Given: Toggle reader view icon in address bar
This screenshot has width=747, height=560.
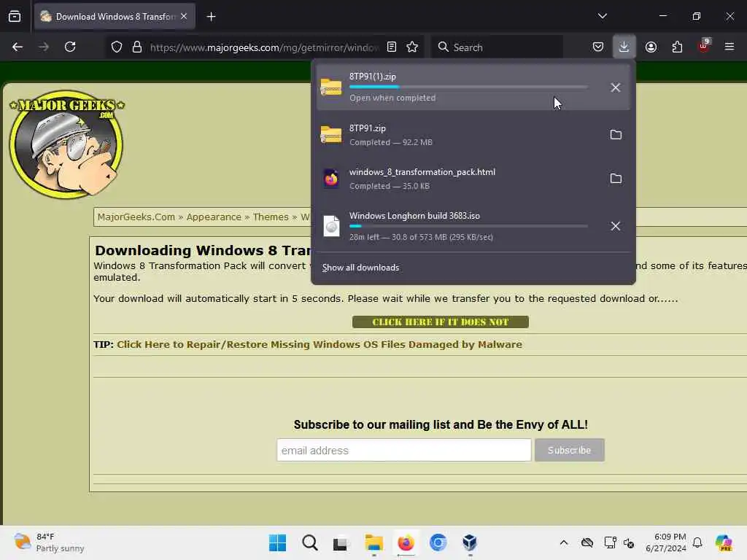Looking at the screenshot, I should click(392, 47).
